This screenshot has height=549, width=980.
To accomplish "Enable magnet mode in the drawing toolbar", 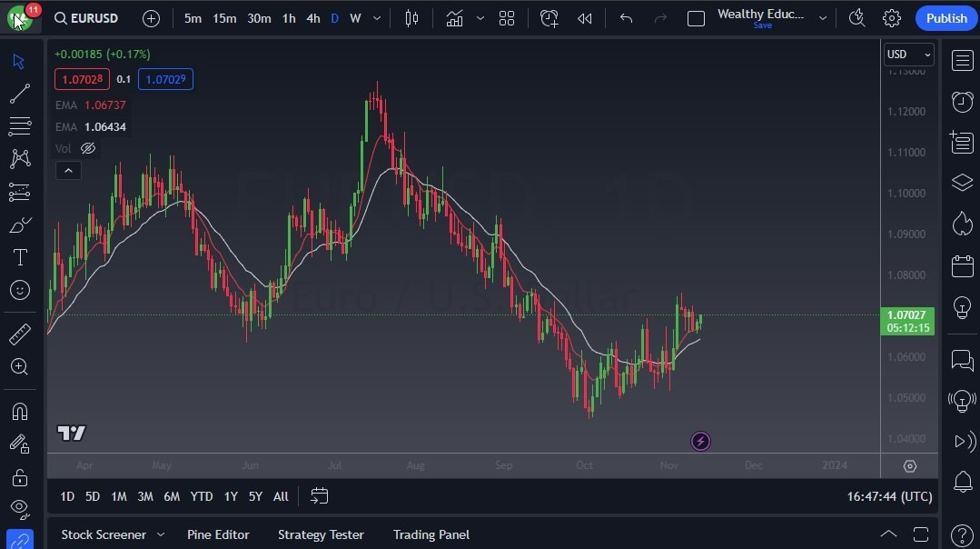I will click(x=20, y=411).
